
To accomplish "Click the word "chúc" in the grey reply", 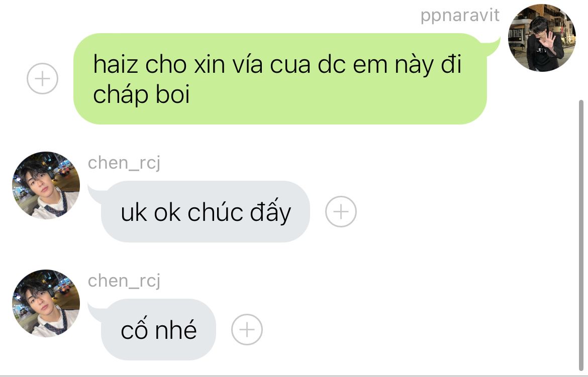I will tap(215, 212).
